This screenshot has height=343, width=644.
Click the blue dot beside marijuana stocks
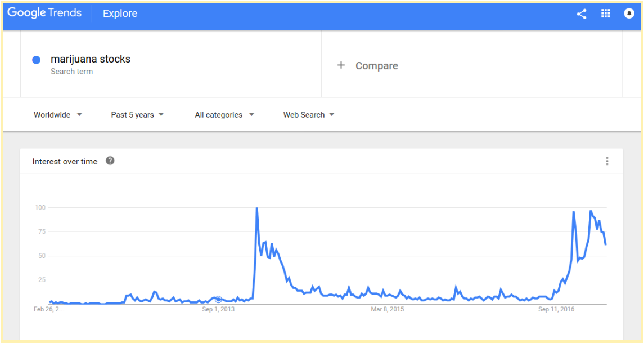click(x=37, y=60)
